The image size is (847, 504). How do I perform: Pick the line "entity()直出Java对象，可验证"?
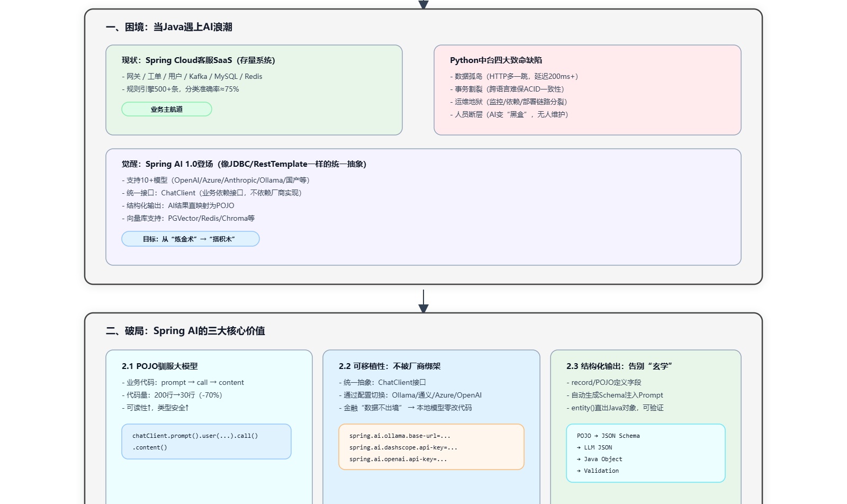(x=615, y=408)
